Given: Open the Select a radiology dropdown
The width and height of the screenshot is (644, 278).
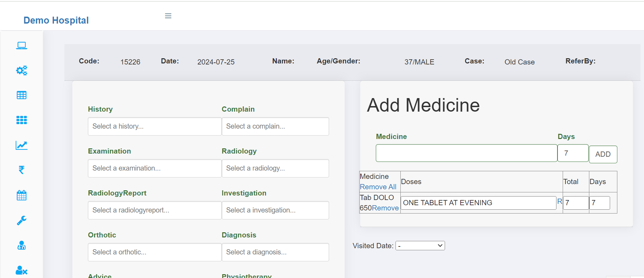Looking at the screenshot, I should (x=275, y=168).
